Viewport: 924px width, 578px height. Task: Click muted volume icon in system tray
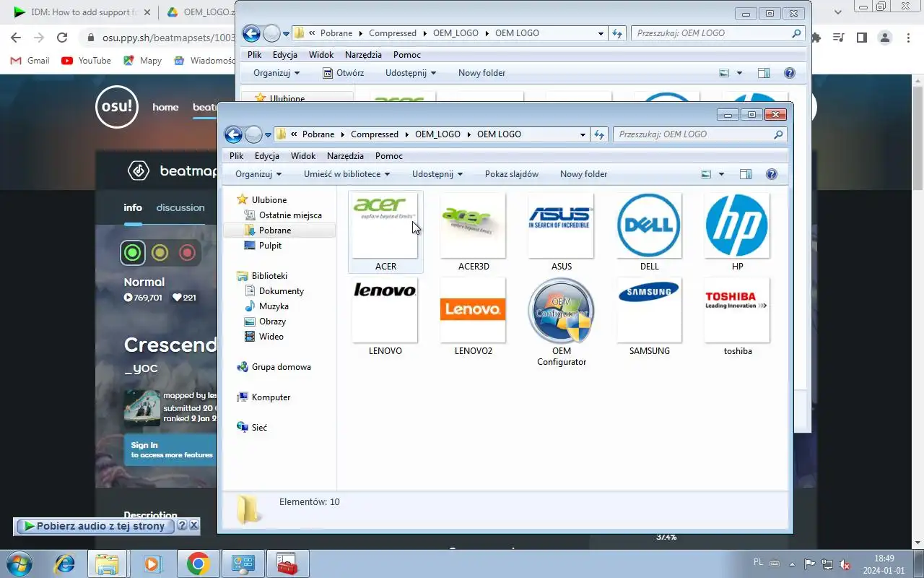click(844, 565)
